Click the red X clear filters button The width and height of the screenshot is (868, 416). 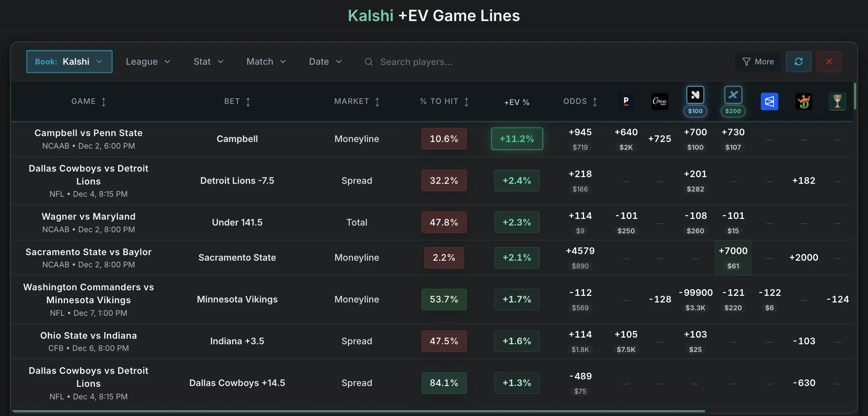click(x=829, y=61)
